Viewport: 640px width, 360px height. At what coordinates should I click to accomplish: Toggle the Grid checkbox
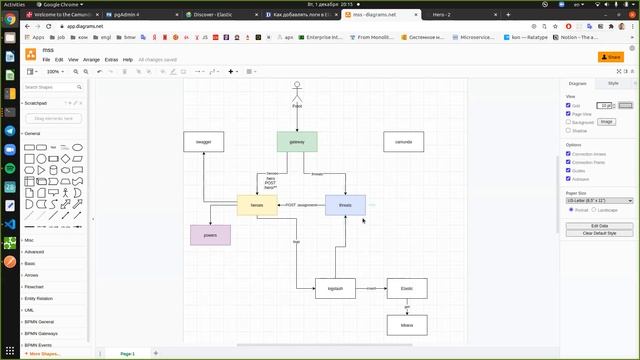[x=568, y=105]
